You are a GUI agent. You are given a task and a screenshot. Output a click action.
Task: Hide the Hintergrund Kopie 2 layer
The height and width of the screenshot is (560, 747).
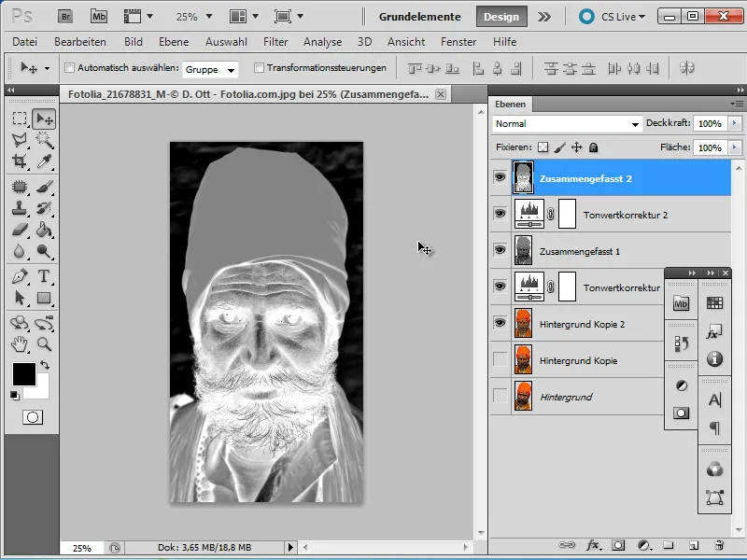(x=500, y=323)
